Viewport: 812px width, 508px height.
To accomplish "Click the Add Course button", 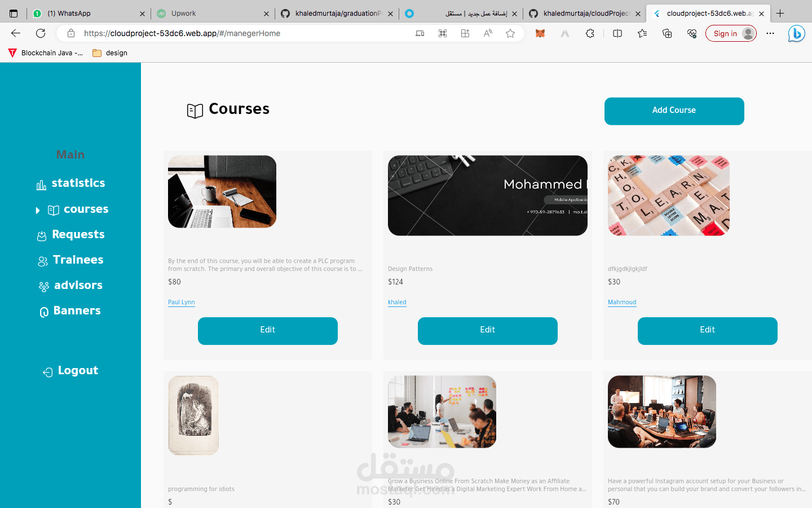I will click(674, 111).
